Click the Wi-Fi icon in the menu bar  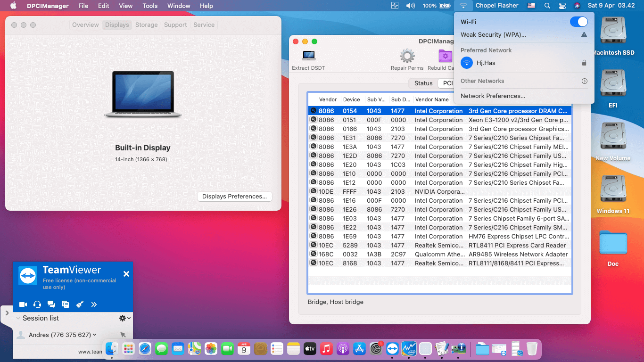pyautogui.click(x=463, y=6)
